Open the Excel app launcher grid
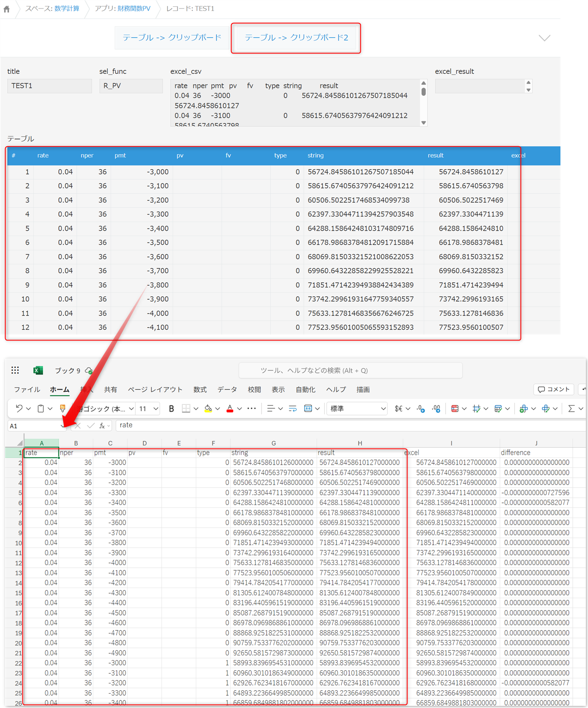This screenshot has height=708, width=588. pyautogui.click(x=15, y=370)
